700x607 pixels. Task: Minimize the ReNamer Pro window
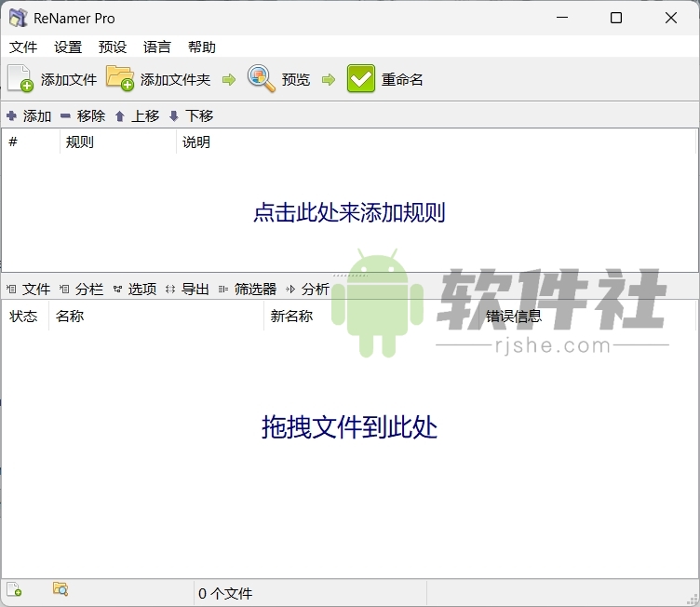coord(562,18)
